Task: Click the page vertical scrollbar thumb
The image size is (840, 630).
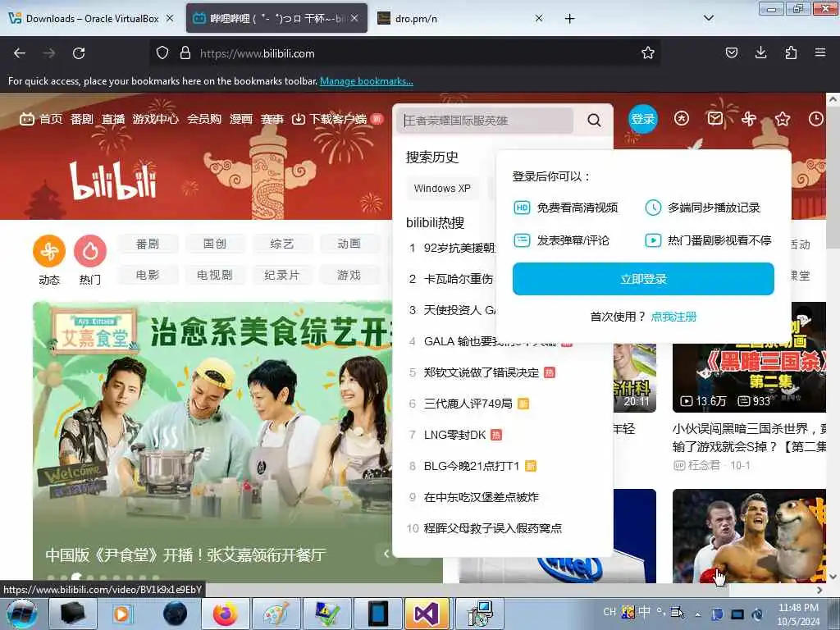Action: 833,176
